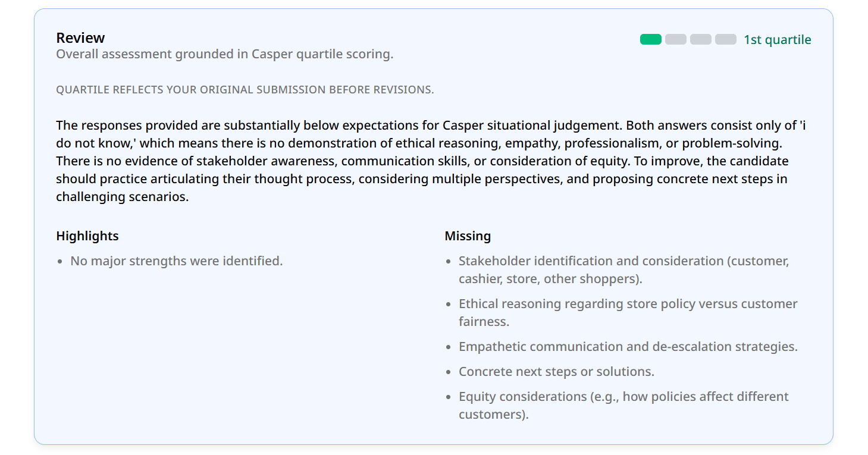Select the third quartile bar segment
This screenshot has width=868, height=455.
pos(700,39)
